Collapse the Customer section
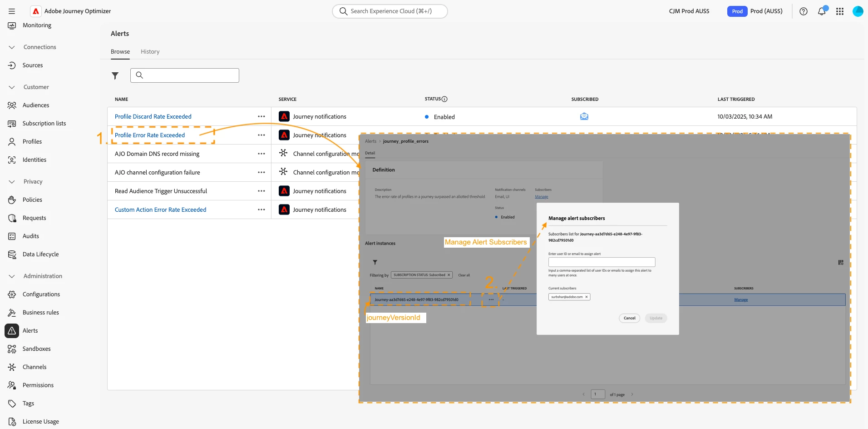868x429 pixels. pos(12,87)
